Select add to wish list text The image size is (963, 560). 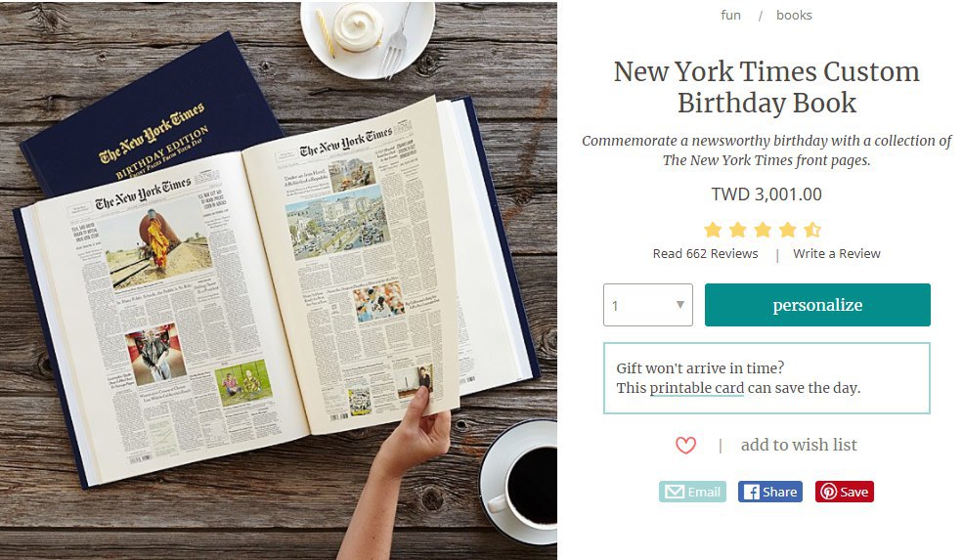798,445
